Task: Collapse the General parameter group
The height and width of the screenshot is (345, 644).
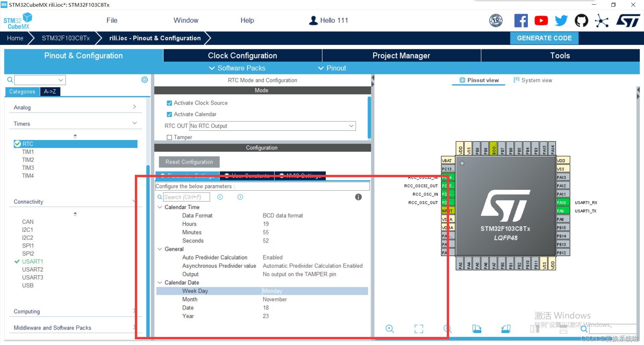Action: tap(160, 249)
